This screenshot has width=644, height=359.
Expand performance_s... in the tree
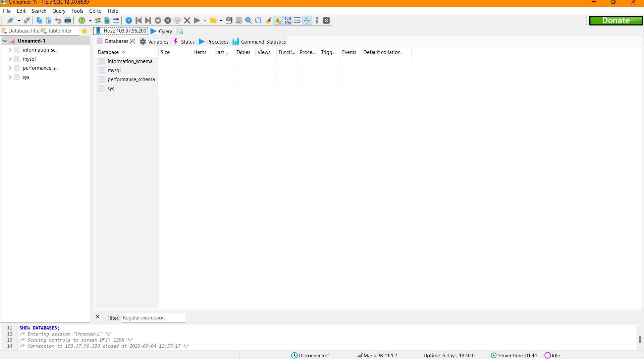[10, 68]
